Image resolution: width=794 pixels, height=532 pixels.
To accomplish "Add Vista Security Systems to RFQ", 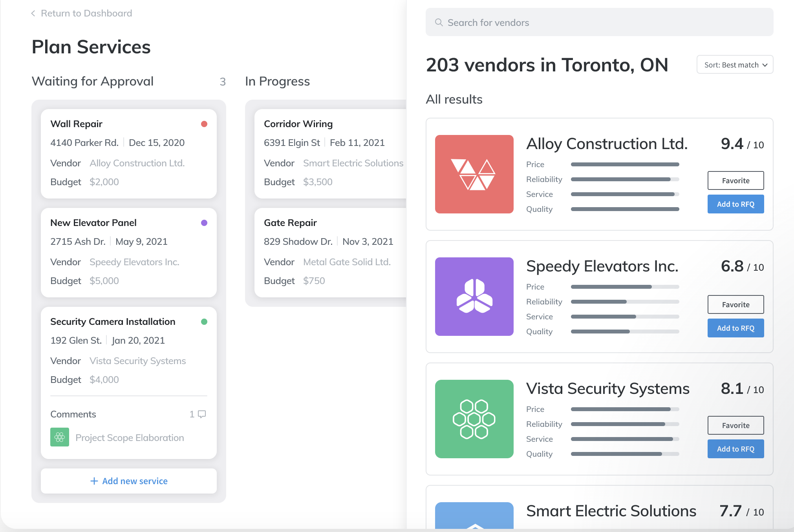I will (735, 449).
